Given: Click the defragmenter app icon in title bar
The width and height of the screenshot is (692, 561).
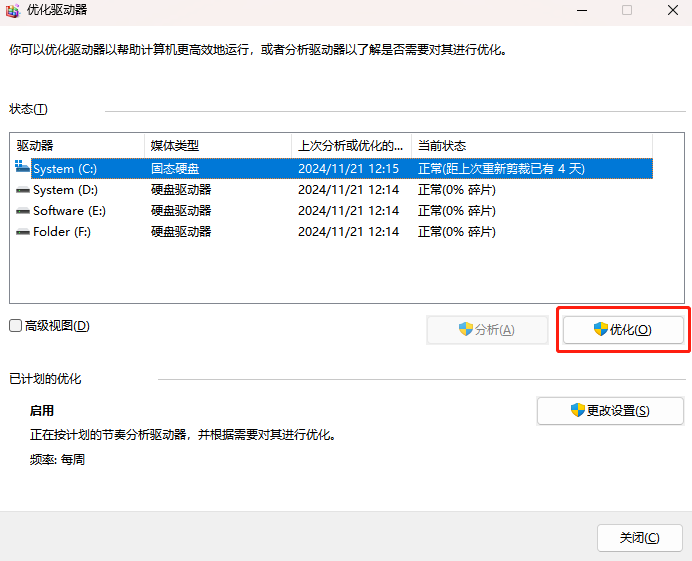Looking at the screenshot, I should click(x=12, y=10).
